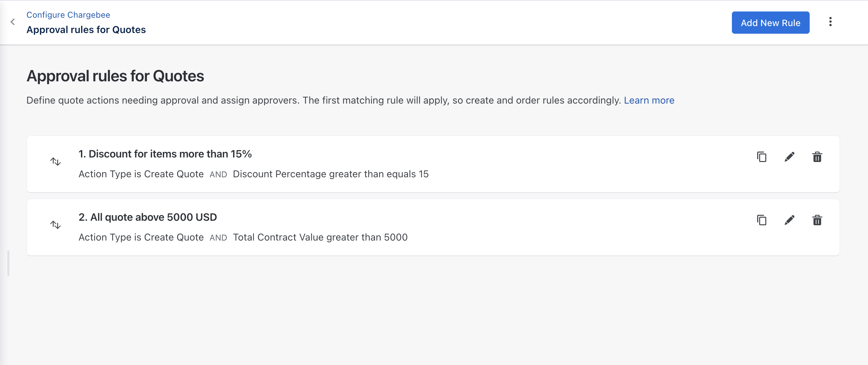Click the Total Contract Value greater than 5000 condition
The width and height of the screenshot is (868, 365).
click(x=320, y=237)
